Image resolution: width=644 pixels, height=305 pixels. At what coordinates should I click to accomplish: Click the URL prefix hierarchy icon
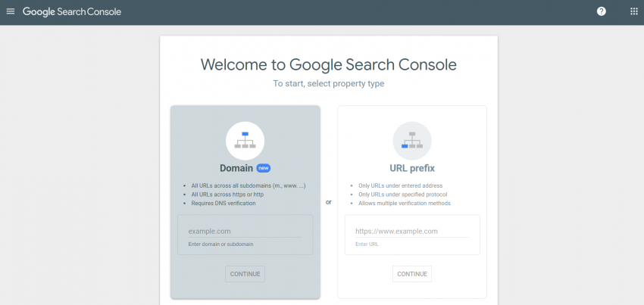tap(412, 141)
